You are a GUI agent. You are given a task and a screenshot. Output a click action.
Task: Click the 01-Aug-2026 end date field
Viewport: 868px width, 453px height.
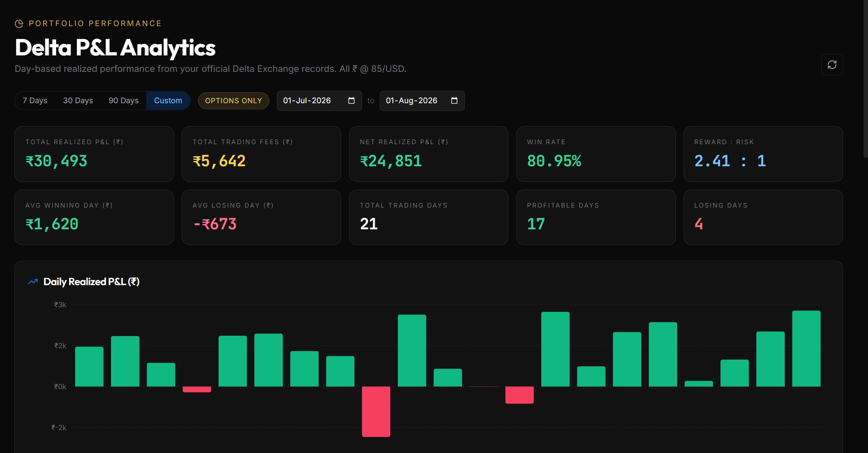tap(422, 100)
